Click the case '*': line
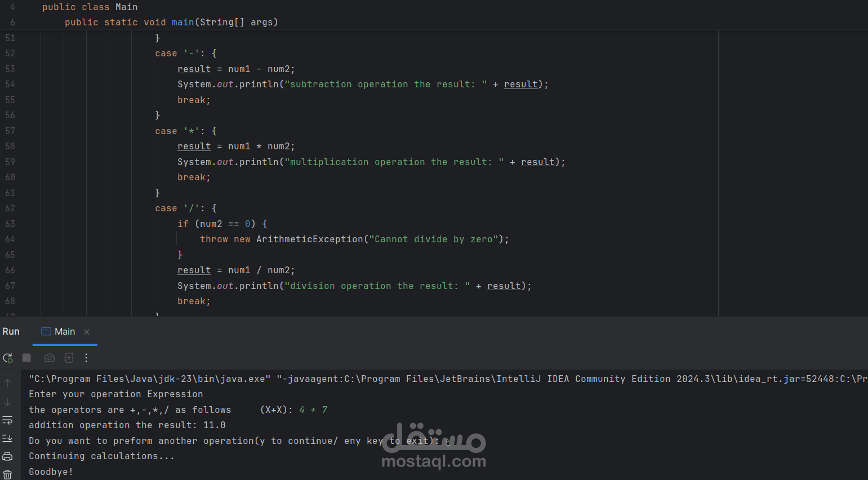Viewport: 868px width, 480px height. coord(186,131)
